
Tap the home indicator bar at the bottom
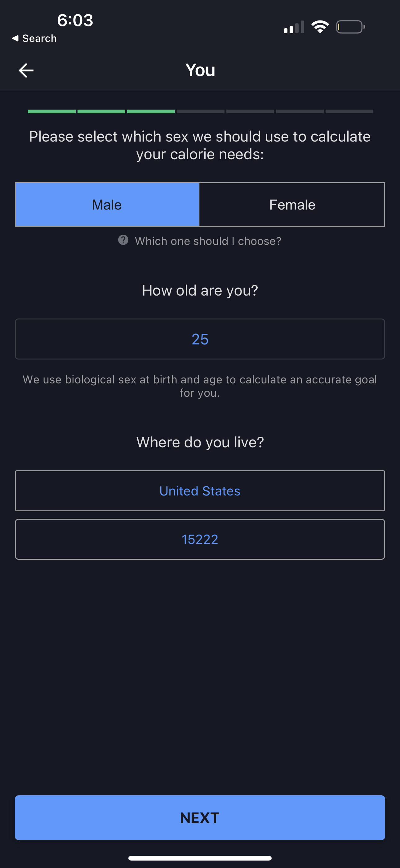(200, 858)
